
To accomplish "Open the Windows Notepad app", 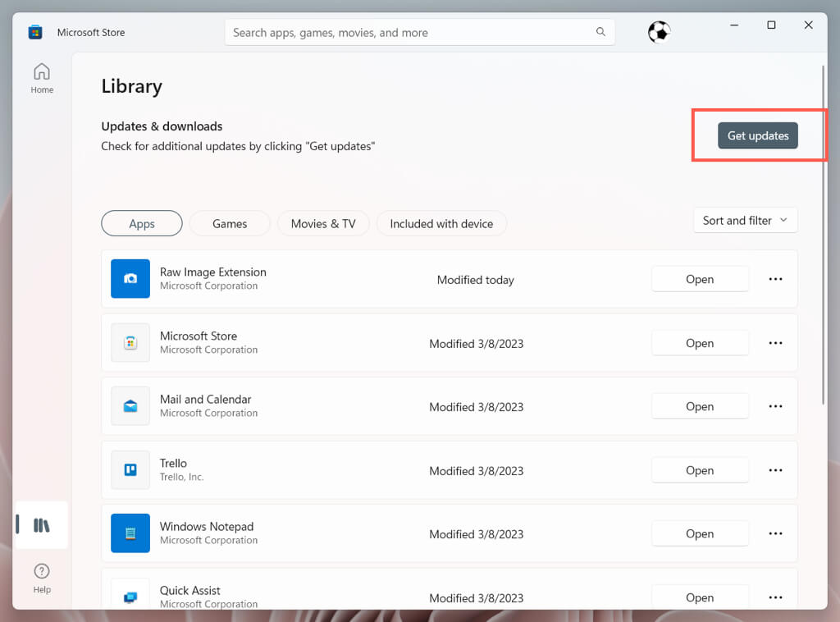I will [700, 533].
